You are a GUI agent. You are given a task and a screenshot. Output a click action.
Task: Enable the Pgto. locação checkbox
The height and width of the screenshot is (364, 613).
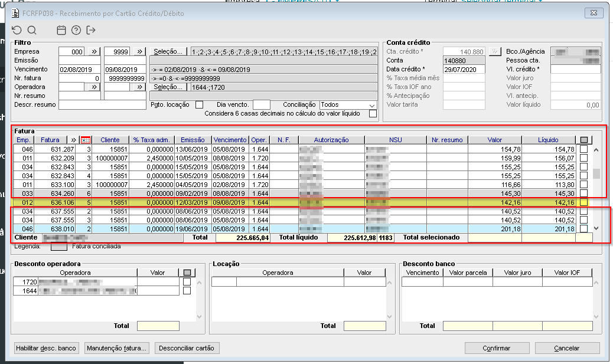(x=199, y=105)
